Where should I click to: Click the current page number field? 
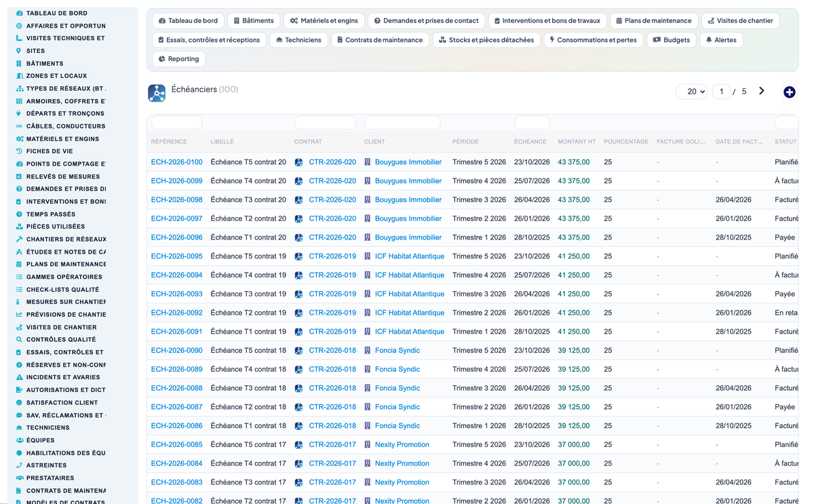[x=721, y=92]
